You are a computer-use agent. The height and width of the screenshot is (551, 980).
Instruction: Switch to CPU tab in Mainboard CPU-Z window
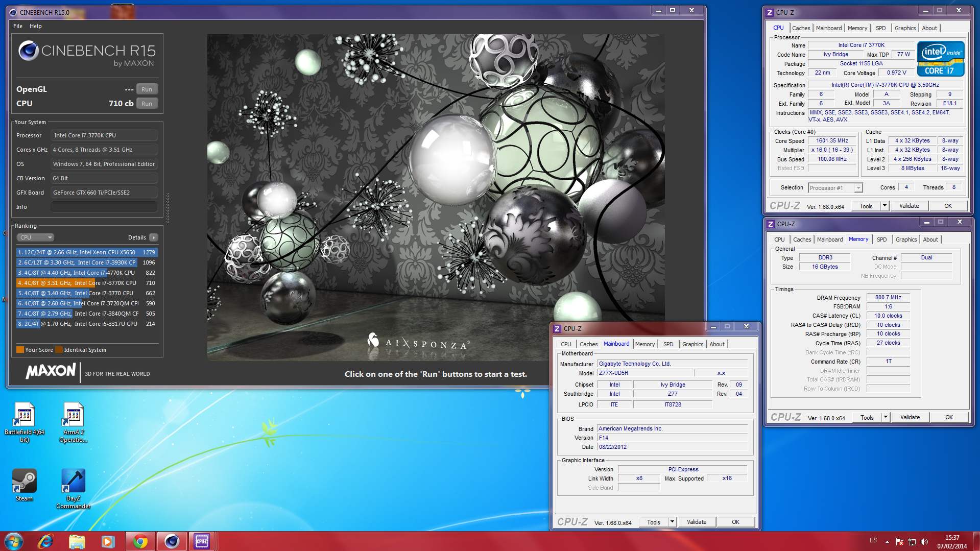click(566, 344)
